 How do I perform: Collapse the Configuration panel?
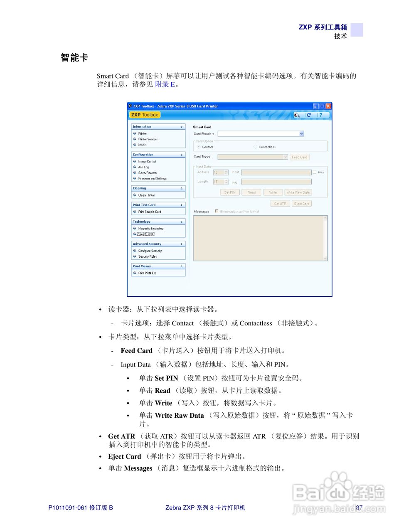pyautogui.click(x=181, y=155)
